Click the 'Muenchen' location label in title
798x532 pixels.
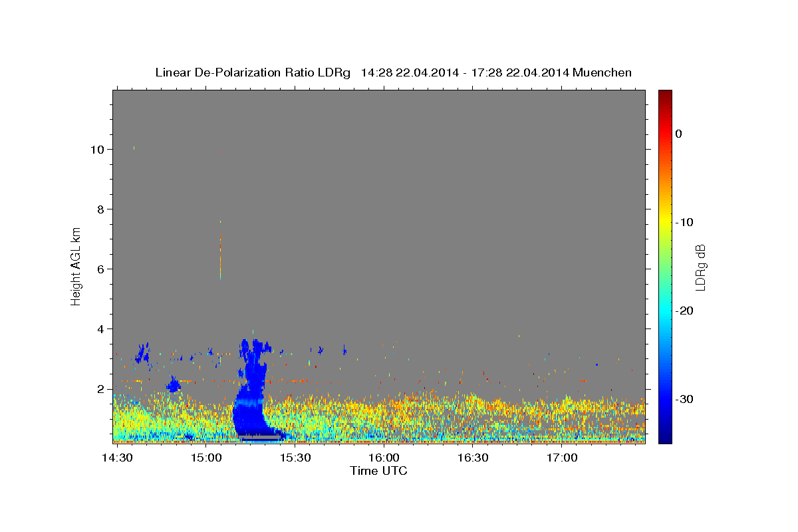pyautogui.click(x=602, y=72)
